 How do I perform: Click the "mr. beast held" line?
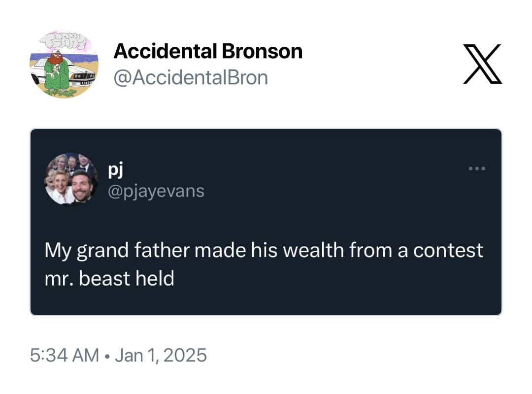(109, 278)
